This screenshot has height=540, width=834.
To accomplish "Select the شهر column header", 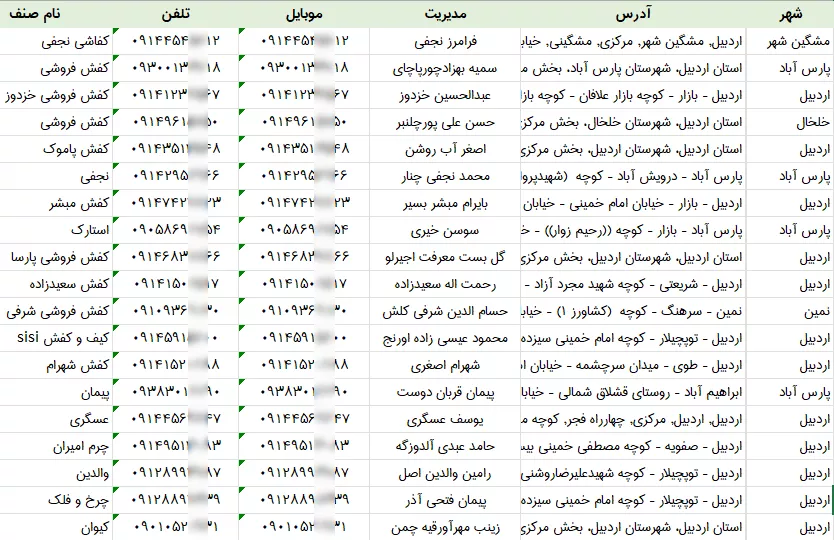I will click(790, 14).
